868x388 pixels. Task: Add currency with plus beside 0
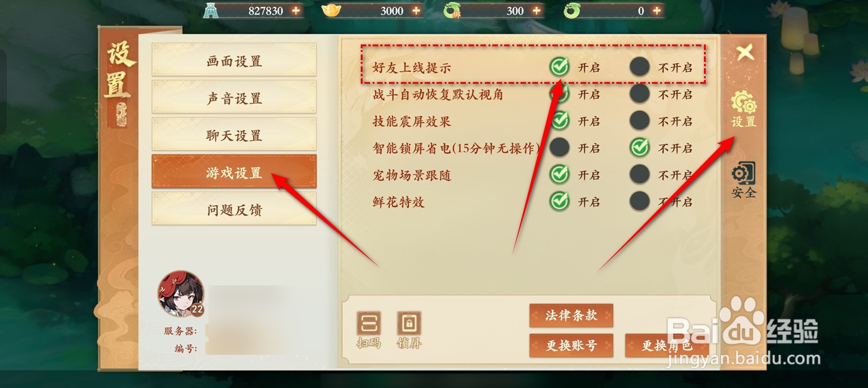pos(656,11)
